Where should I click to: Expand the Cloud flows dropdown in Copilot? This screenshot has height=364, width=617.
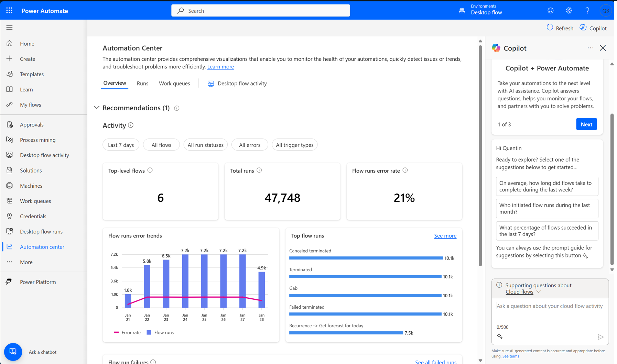click(x=523, y=292)
